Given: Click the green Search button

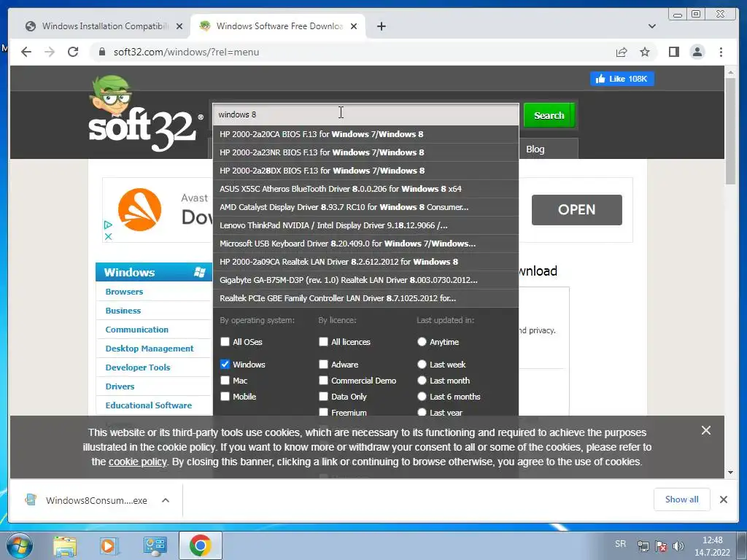Looking at the screenshot, I should point(549,115).
